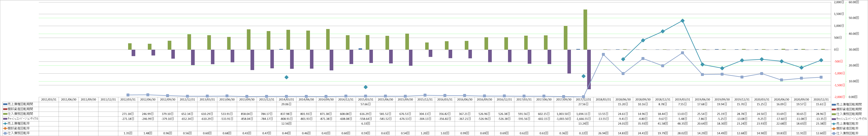Select the 2017/09/30 date column header
Screen dimensions: 868x136
(x=564, y=100)
